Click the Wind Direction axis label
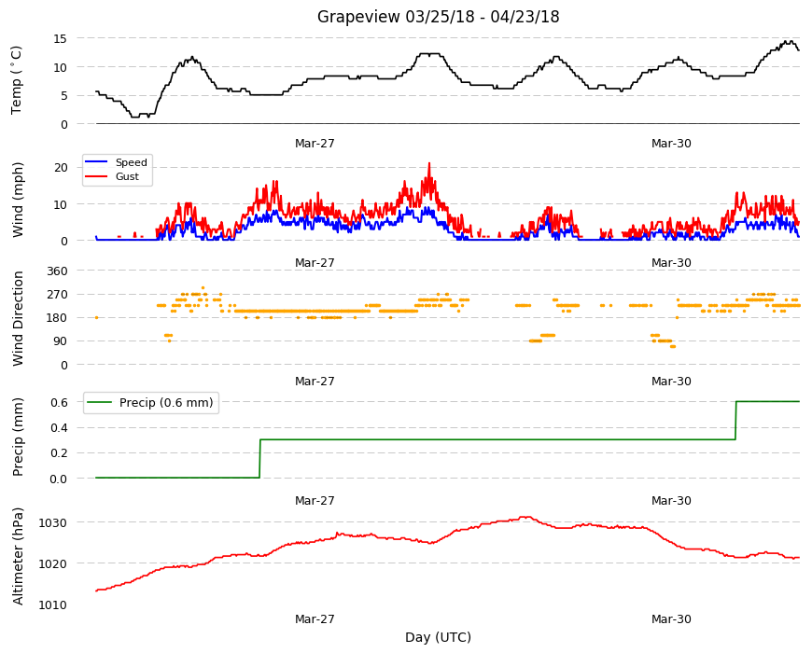 [18, 318]
